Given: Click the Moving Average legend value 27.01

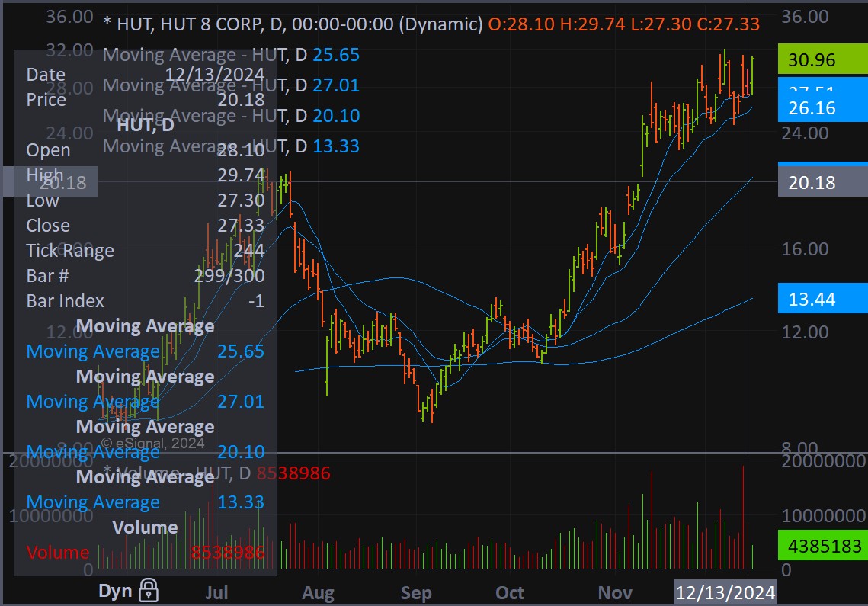Looking at the screenshot, I should tap(336, 85).
